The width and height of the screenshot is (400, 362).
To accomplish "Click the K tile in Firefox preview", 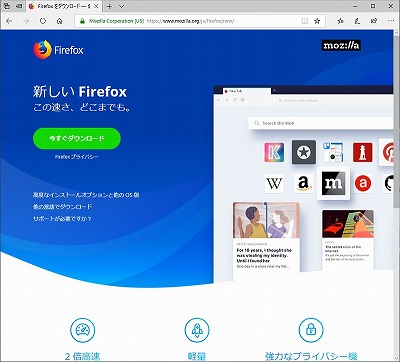I will click(274, 152).
